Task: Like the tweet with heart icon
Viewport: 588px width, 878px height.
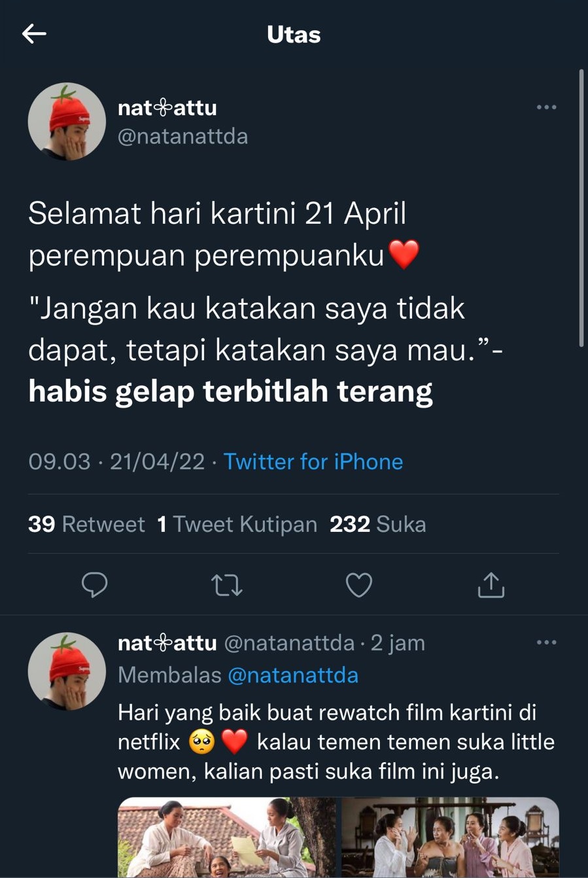Action: (x=358, y=585)
